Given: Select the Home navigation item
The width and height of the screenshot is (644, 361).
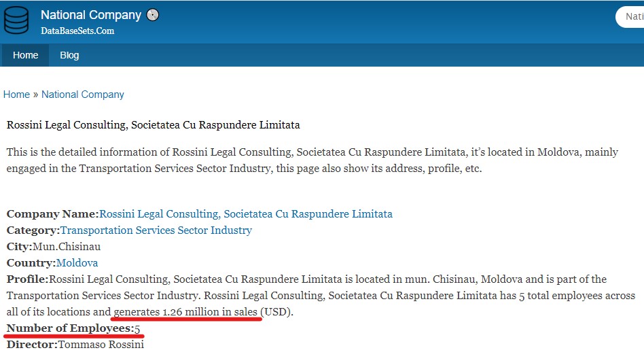Looking at the screenshot, I should 25,55.
